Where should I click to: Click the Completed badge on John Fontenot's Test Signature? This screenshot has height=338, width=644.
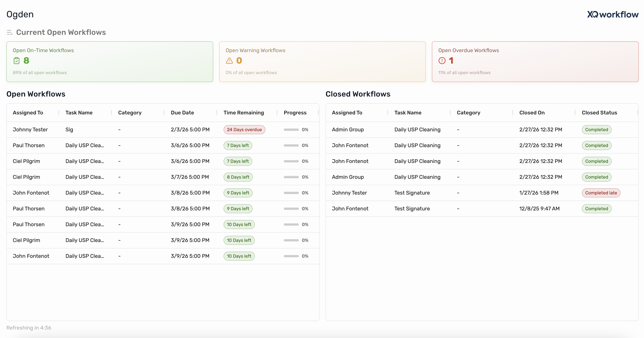pyautogui.click(x=597, y=209)
